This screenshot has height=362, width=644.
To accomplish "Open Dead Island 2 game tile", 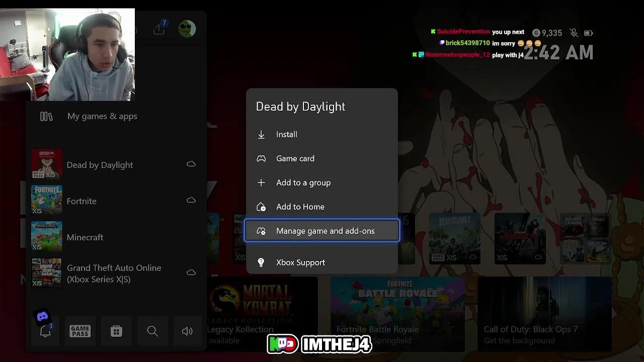I will coord(454,238).
